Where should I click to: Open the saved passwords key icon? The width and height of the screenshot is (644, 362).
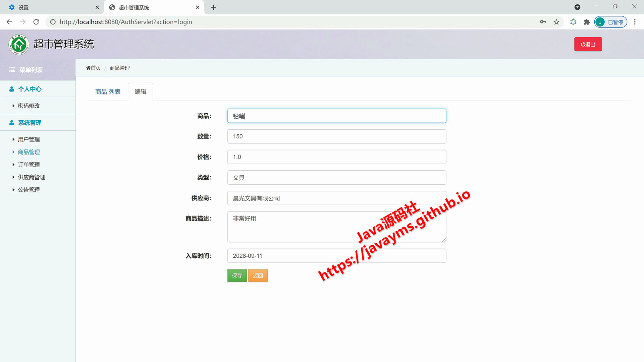(x=543, y=22)
